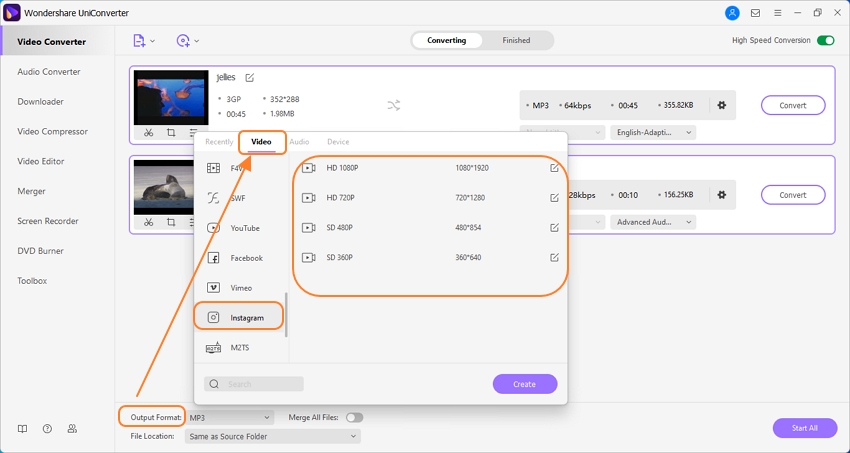850x453 pixels.
Task: Edit the SD 360P preset icon
Action: tap(554, 258)
